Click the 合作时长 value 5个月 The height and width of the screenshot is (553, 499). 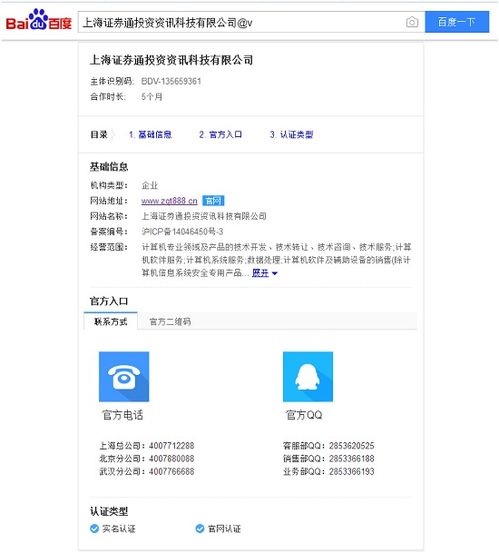pyautogui.click(x=152, y=97)
